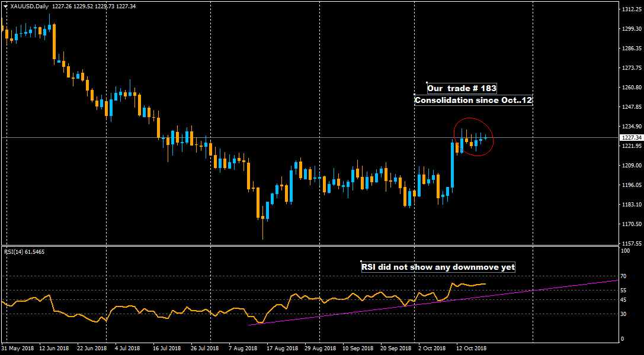Select 'RSI did not show any downmove yet' label
644x355 pixels.
[438, 267]
